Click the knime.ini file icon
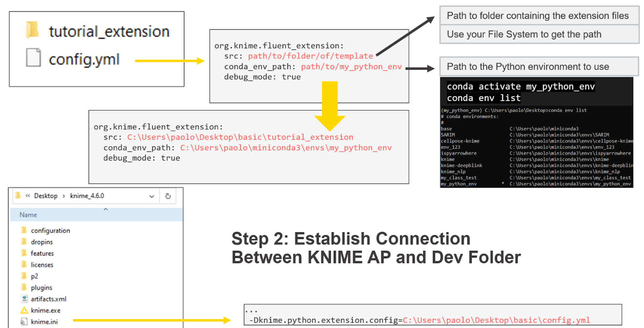644x328 pixels. pos(24,322)
